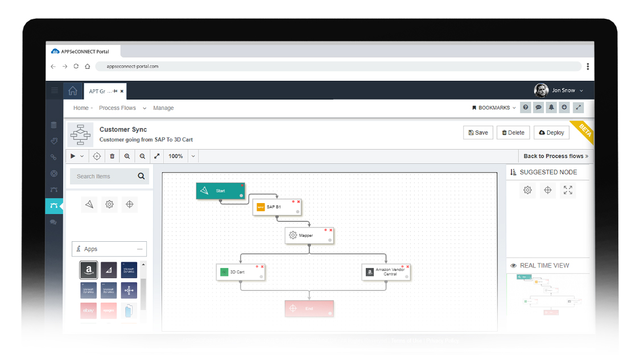Go to Home breadcrumb
This screenshot has height=355, width=644.
point(81,108)
